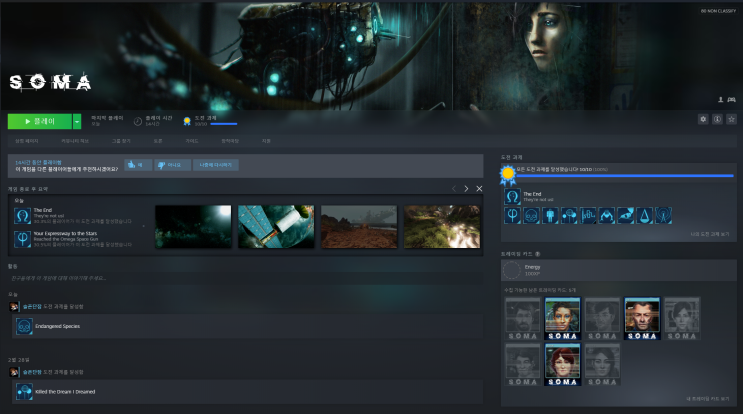This screenshot has height=414, width=743.
Task: Open the satellite solar panel screenshot thumbnail
Action: click(x=276, y=226)
